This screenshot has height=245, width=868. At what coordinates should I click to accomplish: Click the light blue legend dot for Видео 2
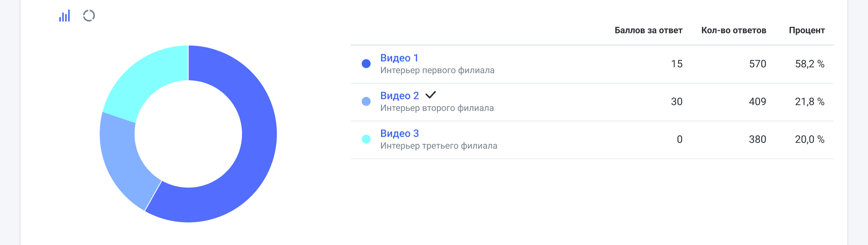(366, 102)
